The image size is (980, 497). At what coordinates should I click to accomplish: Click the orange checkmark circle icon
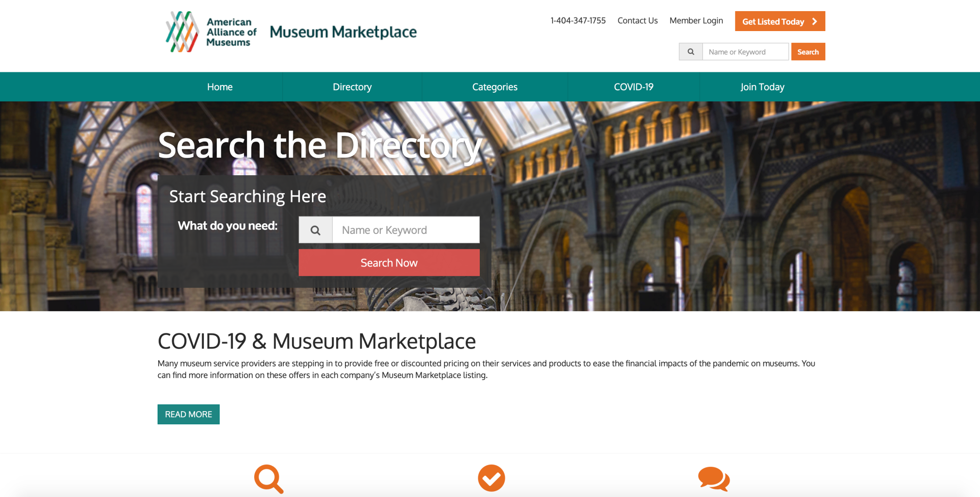[x=491, y=478]
